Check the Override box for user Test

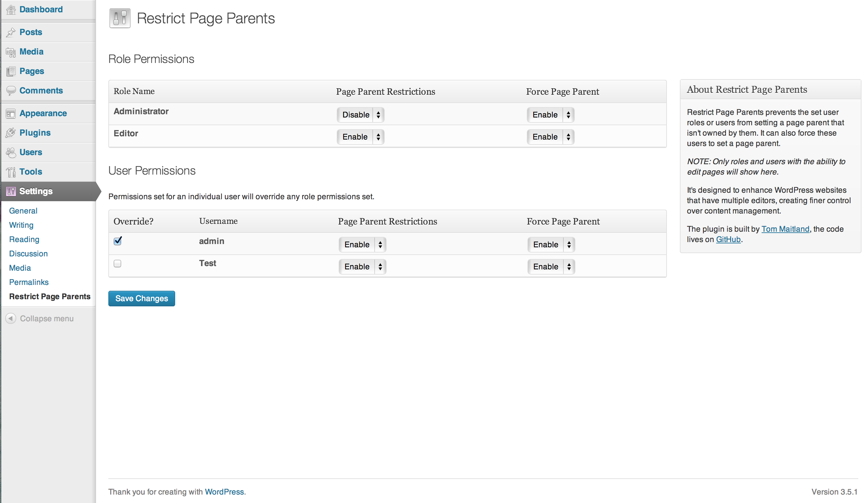pos(117,264)
